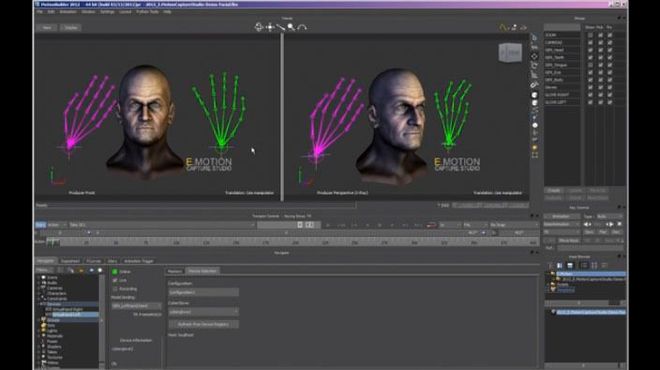Select the dolly camera tool icon
The height and width of the screenshot is (370, 660).
click(280, 27)
